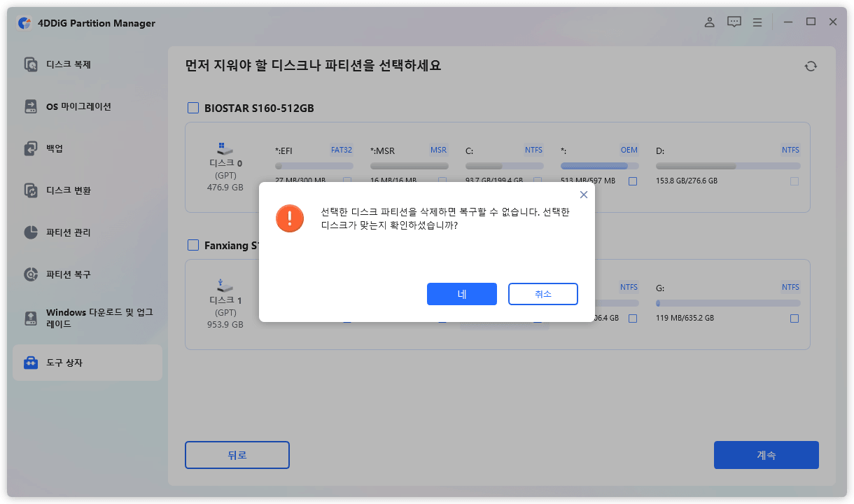The width and height of the screenshot is (854, 504).
Task: Minimize the Partition Manager window
Action: pos(788,22)
